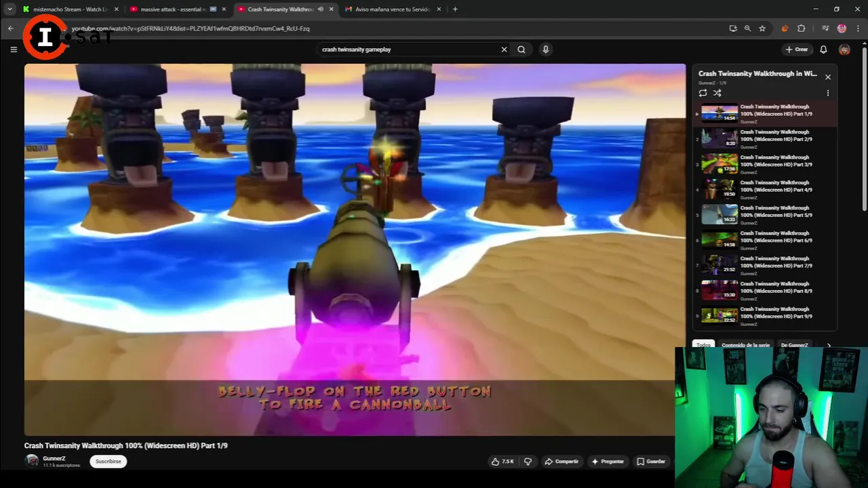Click the address bar URL
868x488 pixels.
pos(190,28)
